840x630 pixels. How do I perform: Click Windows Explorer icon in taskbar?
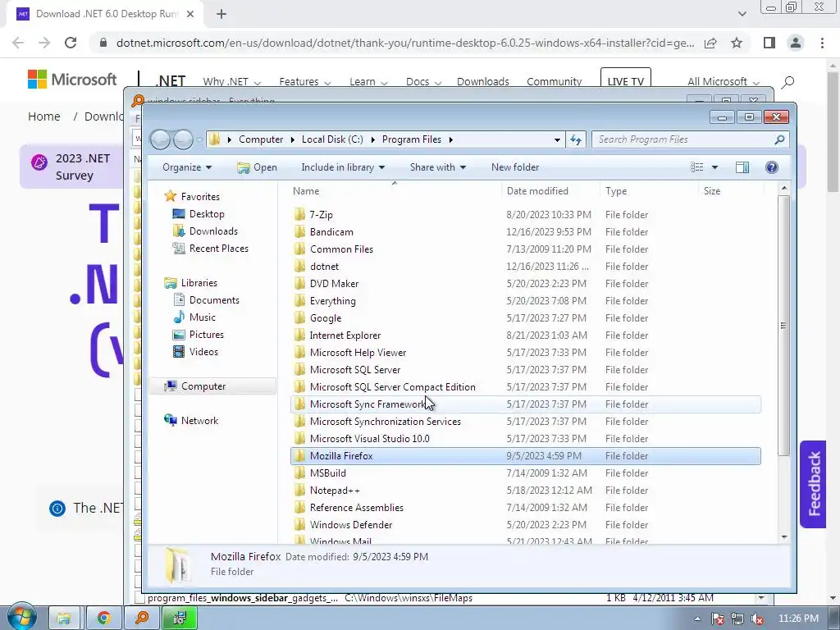tap(64, 619)
